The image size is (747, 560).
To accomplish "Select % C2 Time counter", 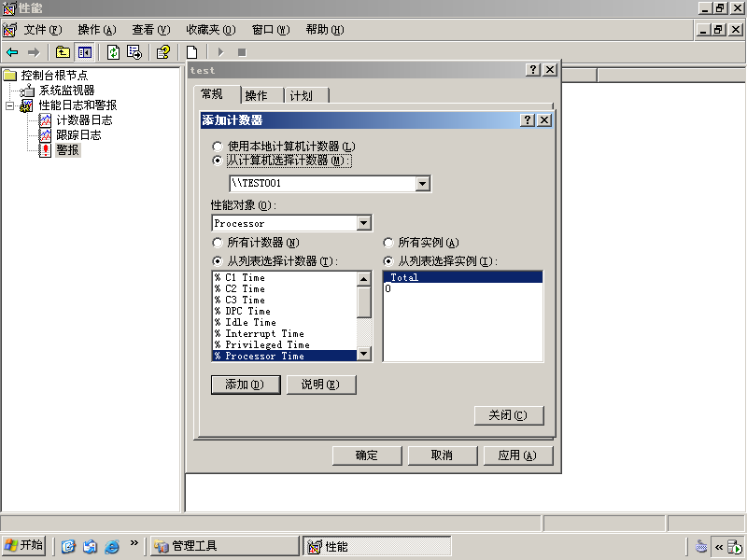I will pos(285,288).
